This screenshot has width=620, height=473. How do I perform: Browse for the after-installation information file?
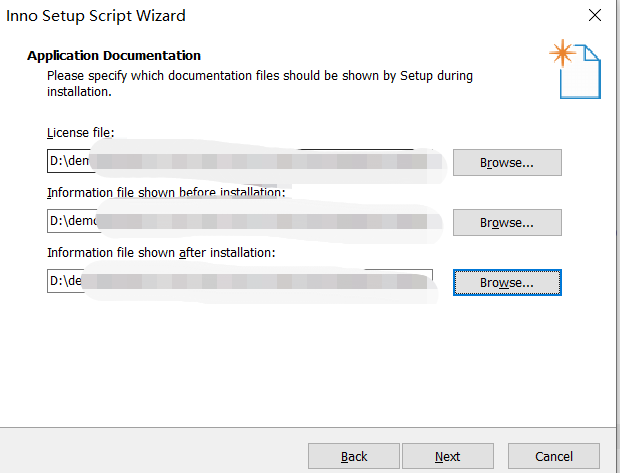click(506, 282)
